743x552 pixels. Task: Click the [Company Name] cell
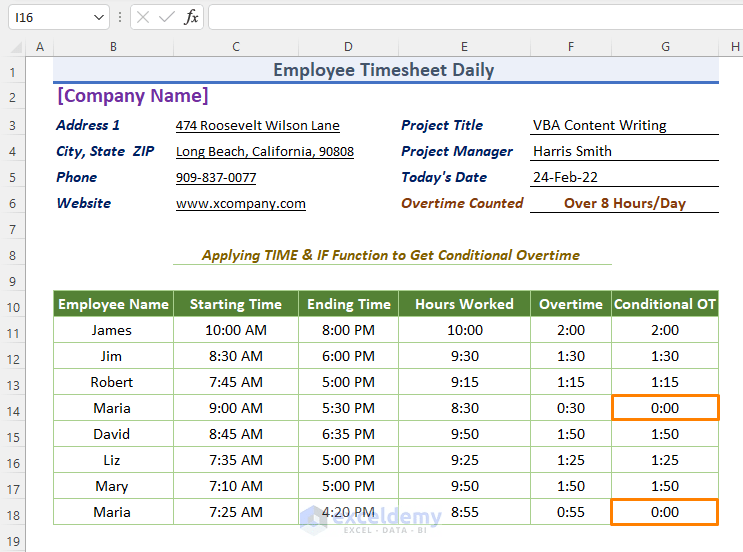point(133,96)
